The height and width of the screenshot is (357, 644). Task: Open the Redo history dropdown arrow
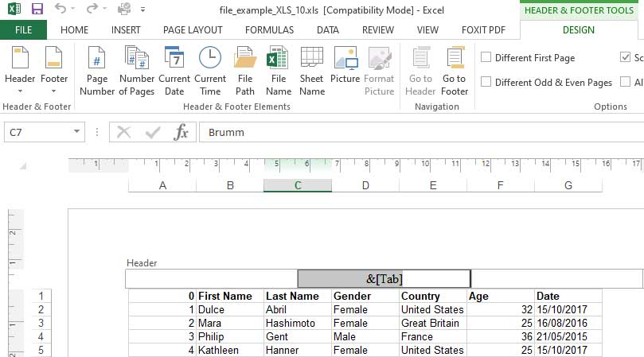click(x=105, y=9)
